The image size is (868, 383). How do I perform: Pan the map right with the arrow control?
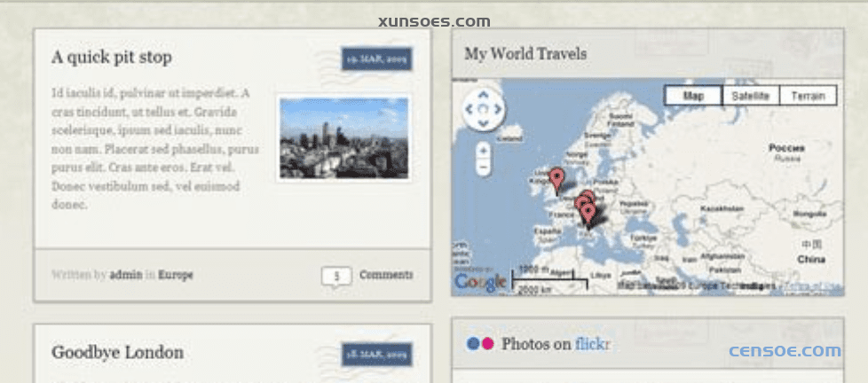(497, 110)
